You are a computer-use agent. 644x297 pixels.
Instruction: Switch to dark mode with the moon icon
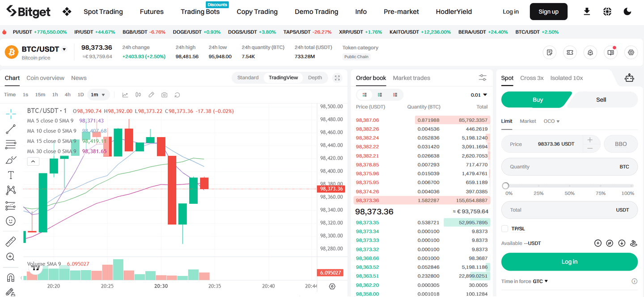627,11
